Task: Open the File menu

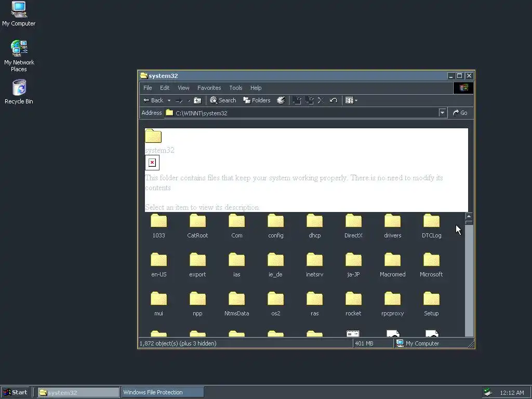Action: pos(148,88)
